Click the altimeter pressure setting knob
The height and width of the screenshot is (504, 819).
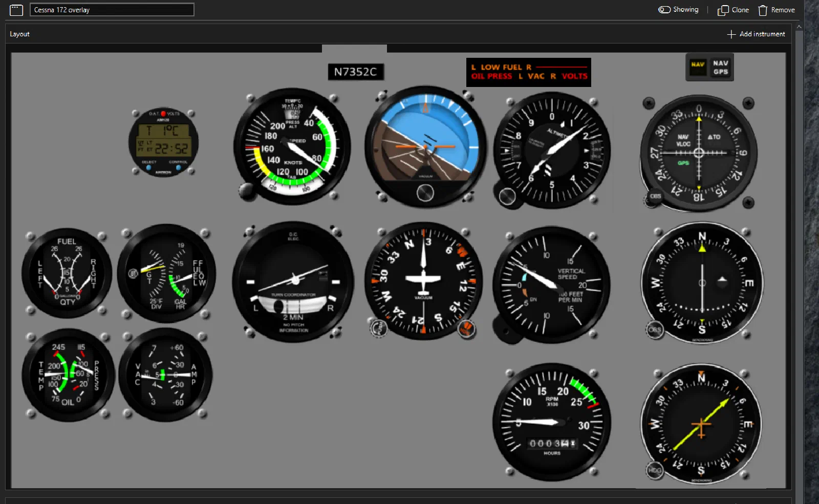(507, 196)
